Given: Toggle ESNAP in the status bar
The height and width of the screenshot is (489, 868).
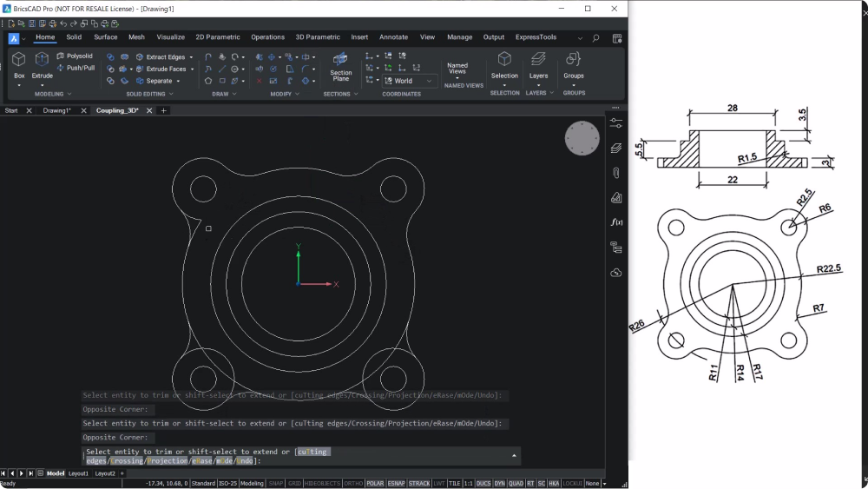Looking at the screenshot, I should click(x=397, y=484).
